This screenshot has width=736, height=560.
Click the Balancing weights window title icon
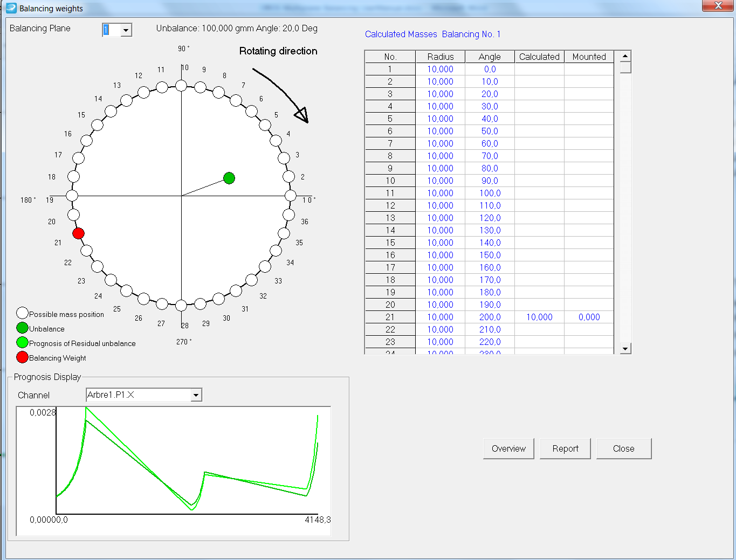tap(11, 8)
